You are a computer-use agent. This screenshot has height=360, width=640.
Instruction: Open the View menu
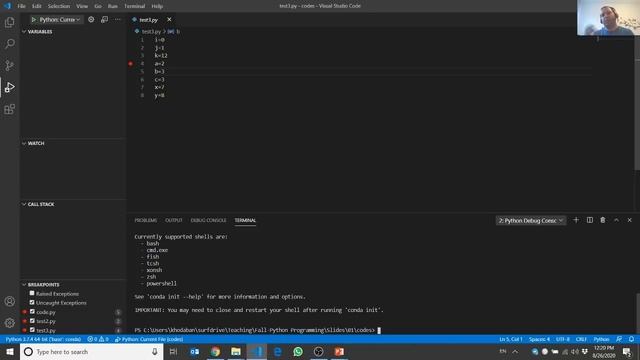[x=82, y=6]
